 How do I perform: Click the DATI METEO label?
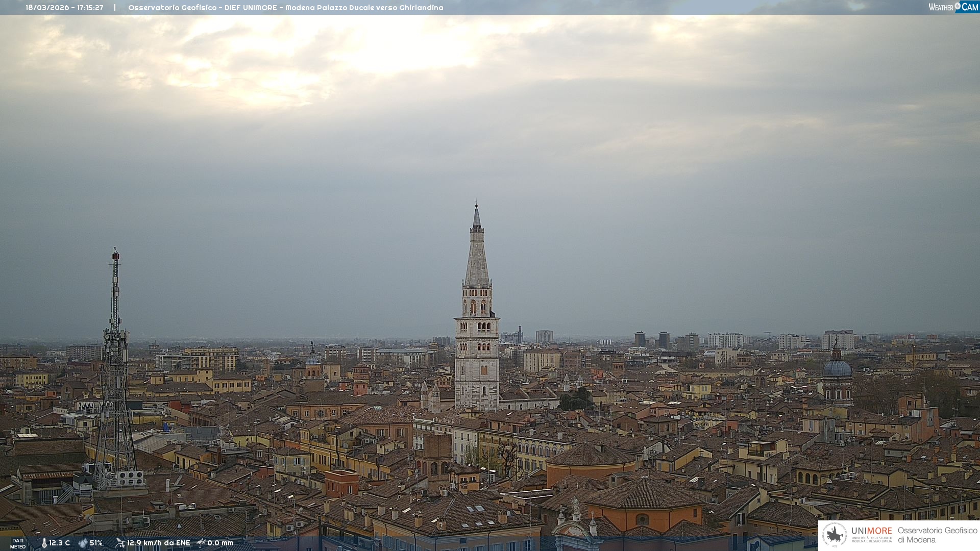point(18,543)
